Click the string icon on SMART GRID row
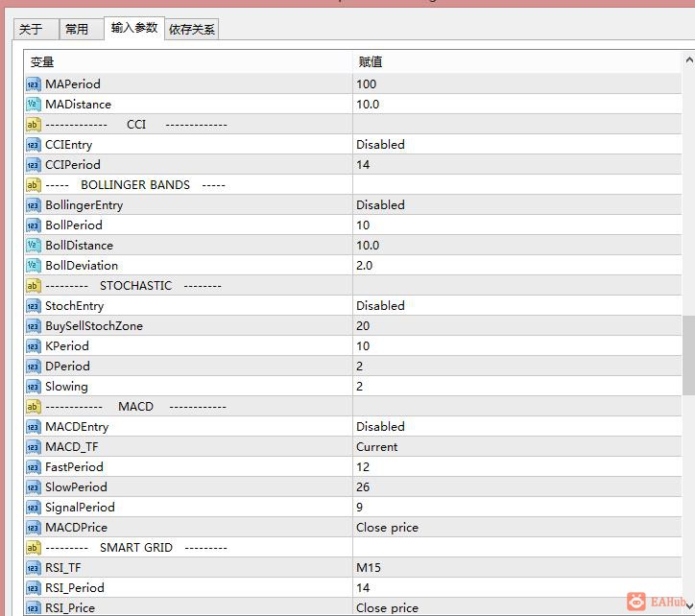 click(x=34, y=548)
